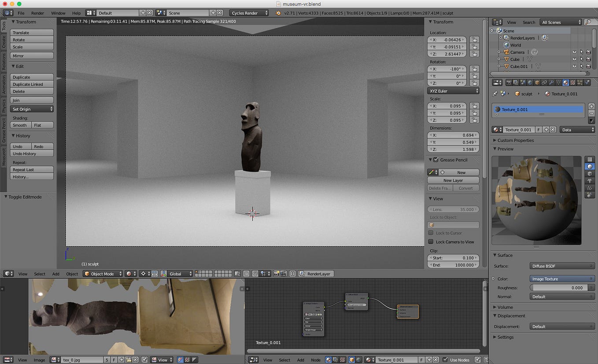Click the transform manipulator icon in 3D header
Viewport: 598px width, 364px height.
(x=163, y=274)
